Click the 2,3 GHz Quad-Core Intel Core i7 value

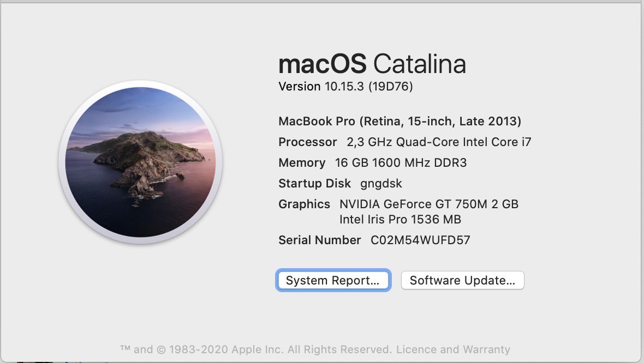(x=439, y=142)
